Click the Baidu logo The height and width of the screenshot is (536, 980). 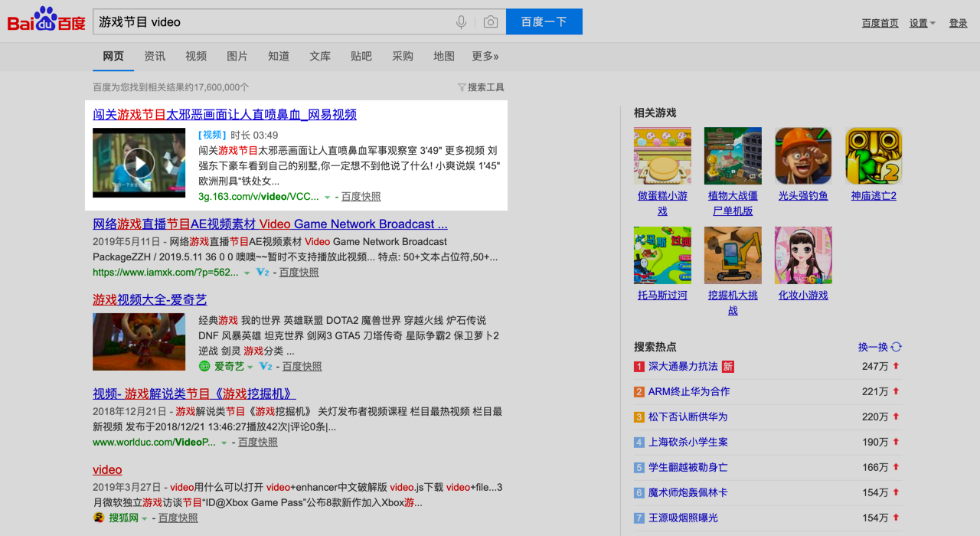[47, 21]
